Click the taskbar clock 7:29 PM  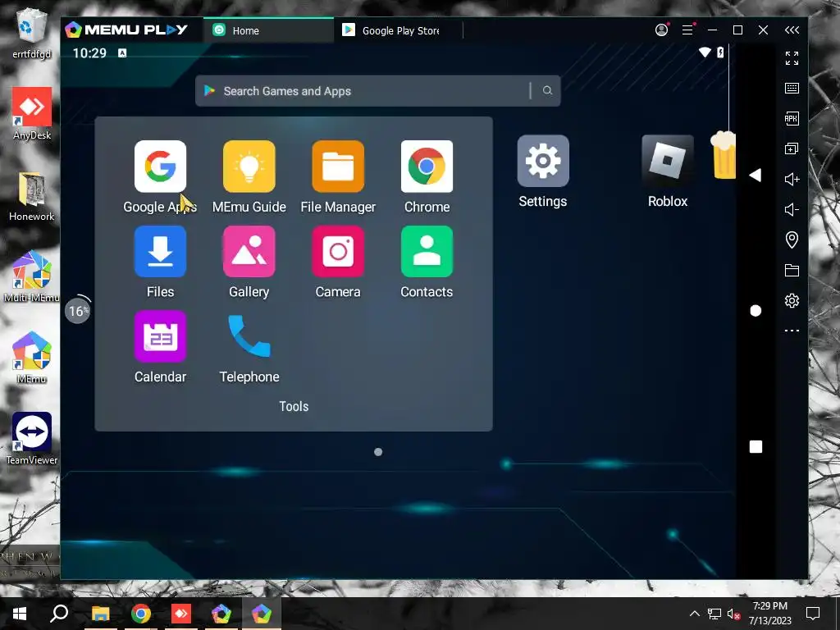[x=769, y=606]
